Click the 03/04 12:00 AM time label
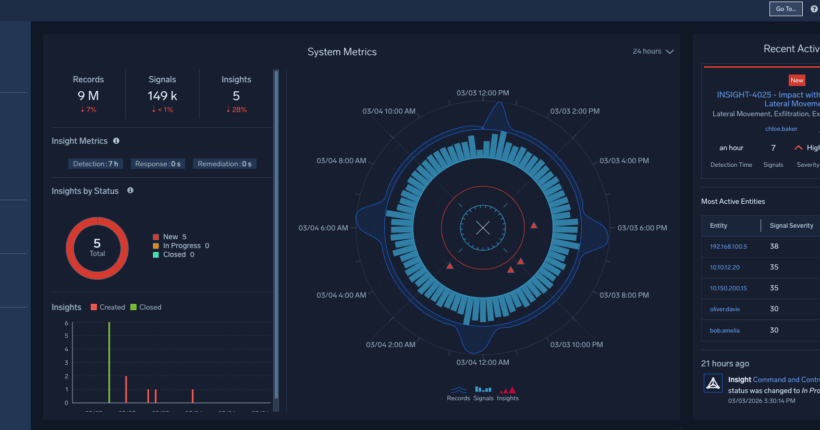 tap(482, 362)
